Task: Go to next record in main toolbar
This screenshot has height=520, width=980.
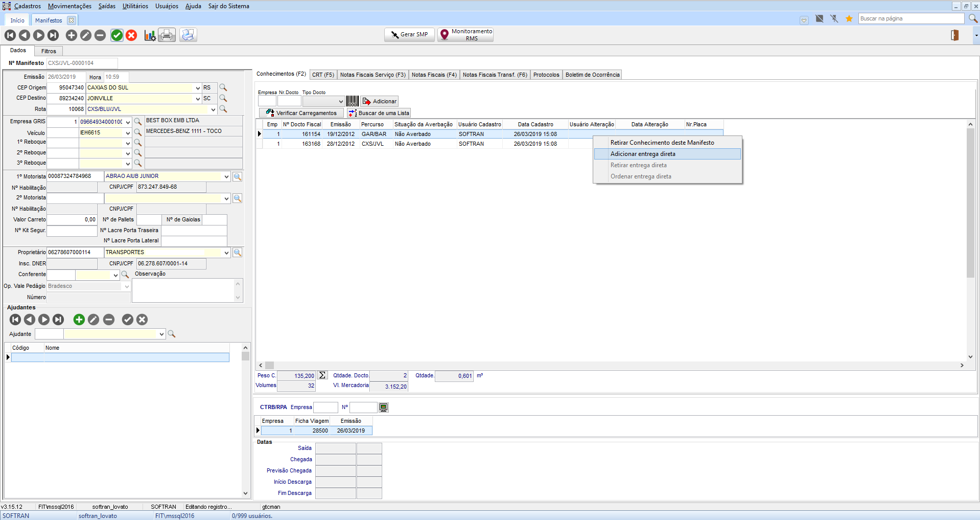Action: tap(39, 35)
